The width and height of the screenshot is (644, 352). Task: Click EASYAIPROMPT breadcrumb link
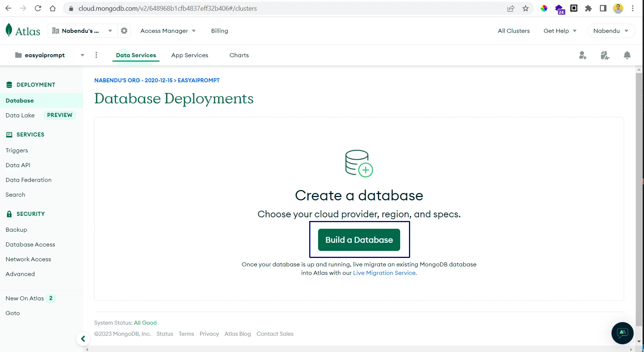click(x=198, y=80)
